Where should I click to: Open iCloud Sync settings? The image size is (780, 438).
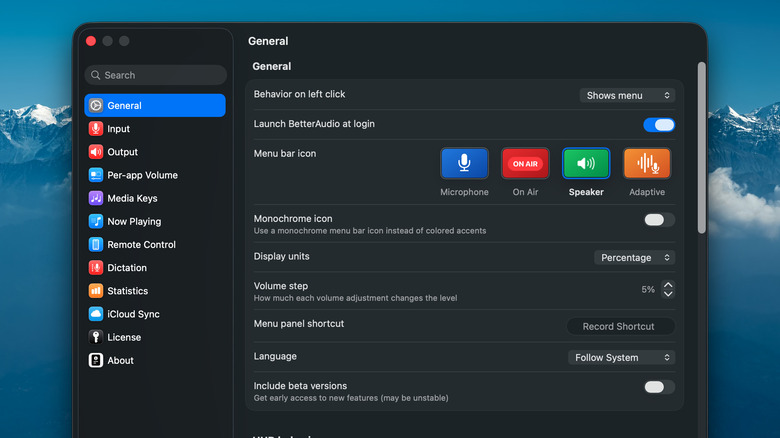pos(155,314)
